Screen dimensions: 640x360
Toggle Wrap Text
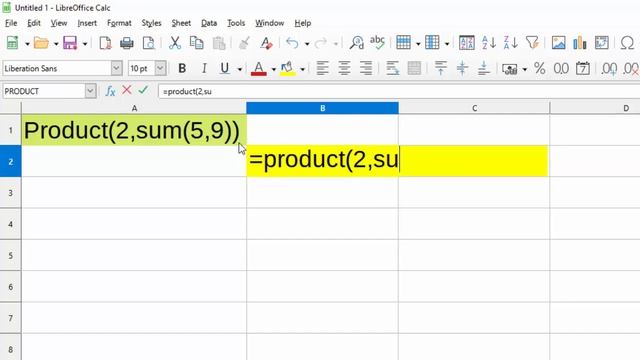[393, 69]
